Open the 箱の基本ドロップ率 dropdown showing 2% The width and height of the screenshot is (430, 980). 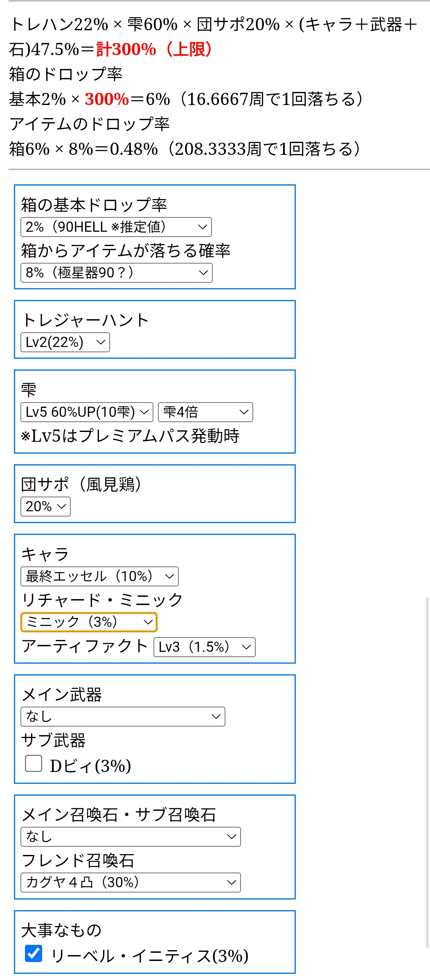tap(116, 227)
